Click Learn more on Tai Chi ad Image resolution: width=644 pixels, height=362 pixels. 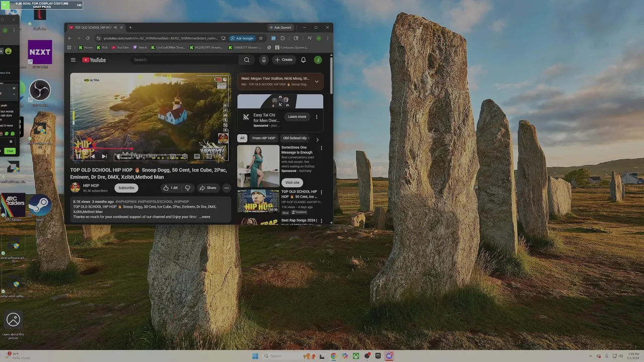pyautogui.click(x=297, y=117)
